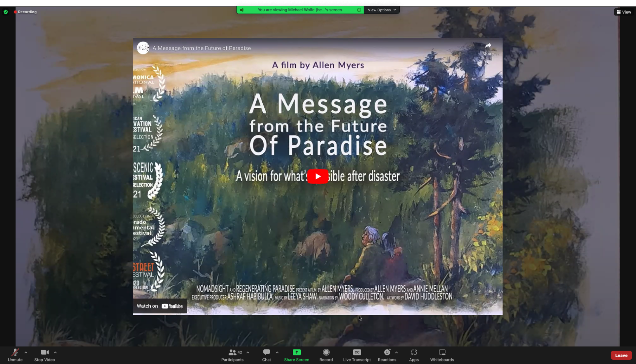This screenshot has height=364, width=636.
Task: Click the Watch on YouTube link
Action: (160, 306)
